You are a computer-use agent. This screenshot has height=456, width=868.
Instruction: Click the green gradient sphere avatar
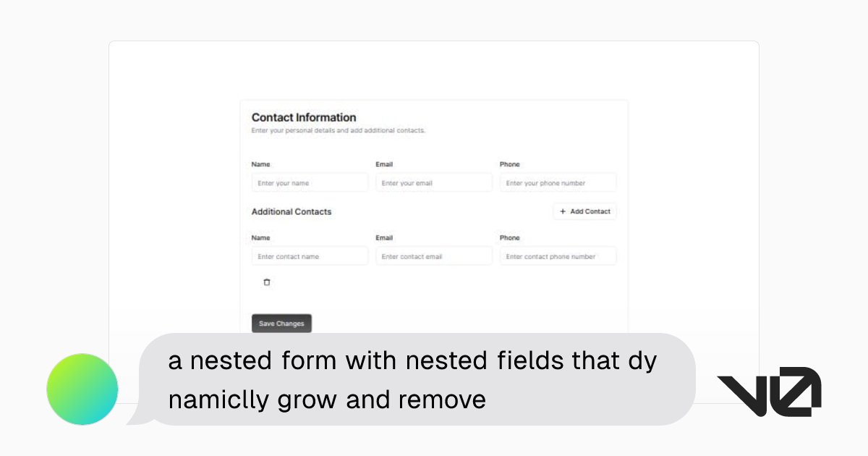click(x=82, y=389)
